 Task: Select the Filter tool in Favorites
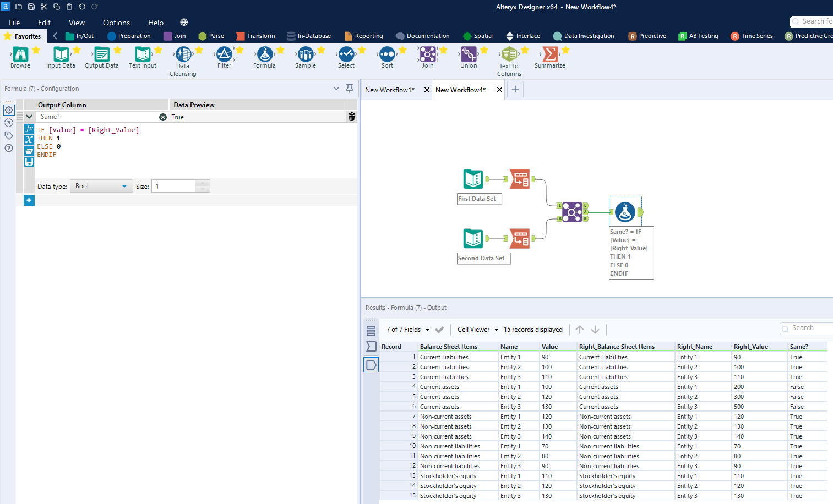coord(224,54)
